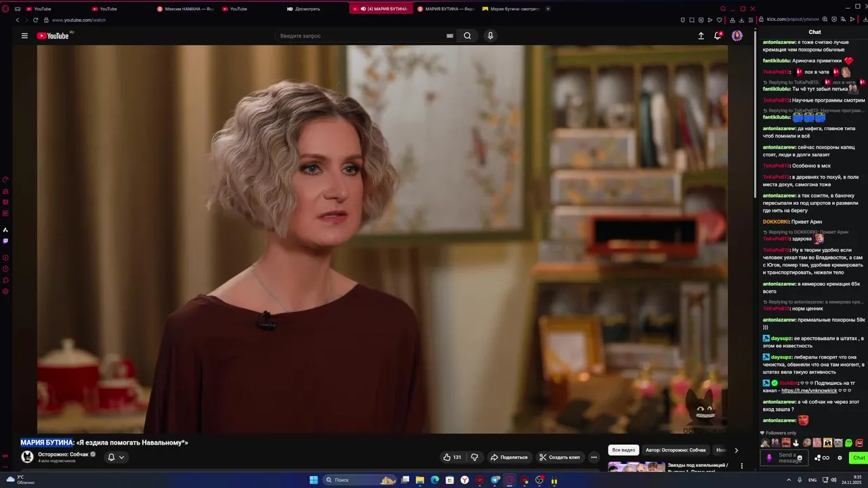Show more filter chips with the right arrow
The image size is (868, 488).
coord(736,450)
